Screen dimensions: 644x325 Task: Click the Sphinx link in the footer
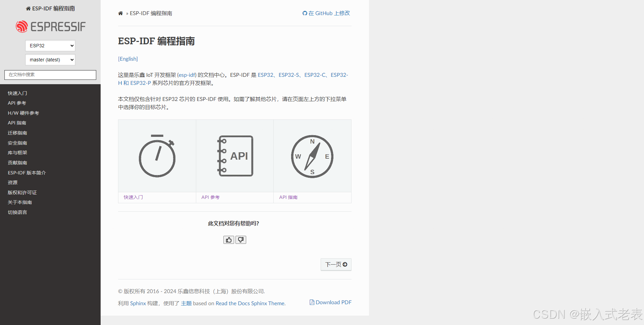coord(138,303)
